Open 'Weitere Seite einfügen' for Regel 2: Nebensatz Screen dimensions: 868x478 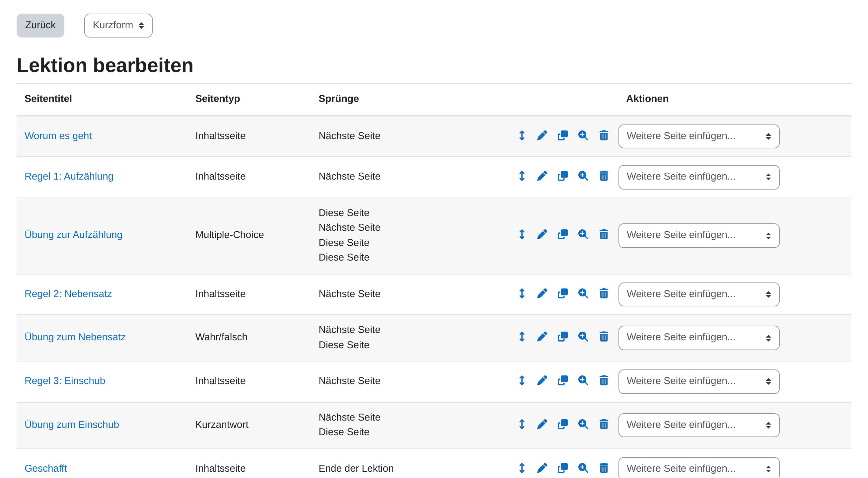tap(698, 294)
